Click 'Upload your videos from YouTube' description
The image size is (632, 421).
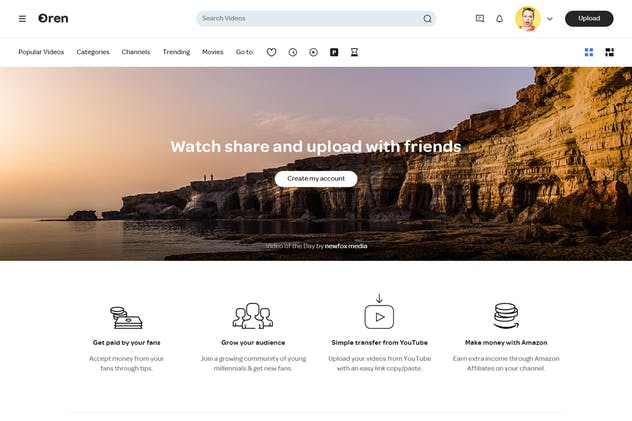380,363
